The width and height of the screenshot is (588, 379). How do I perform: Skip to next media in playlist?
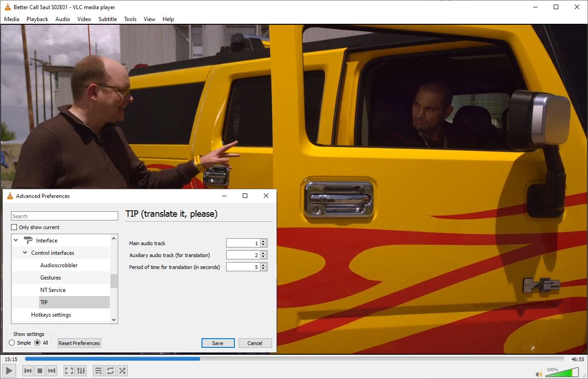tap(52, 371)
